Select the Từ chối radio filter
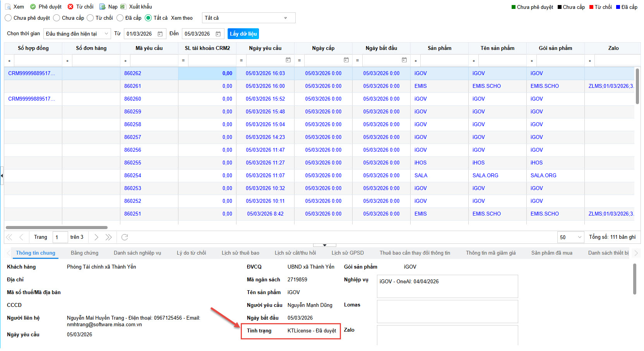 pos(90,18)
